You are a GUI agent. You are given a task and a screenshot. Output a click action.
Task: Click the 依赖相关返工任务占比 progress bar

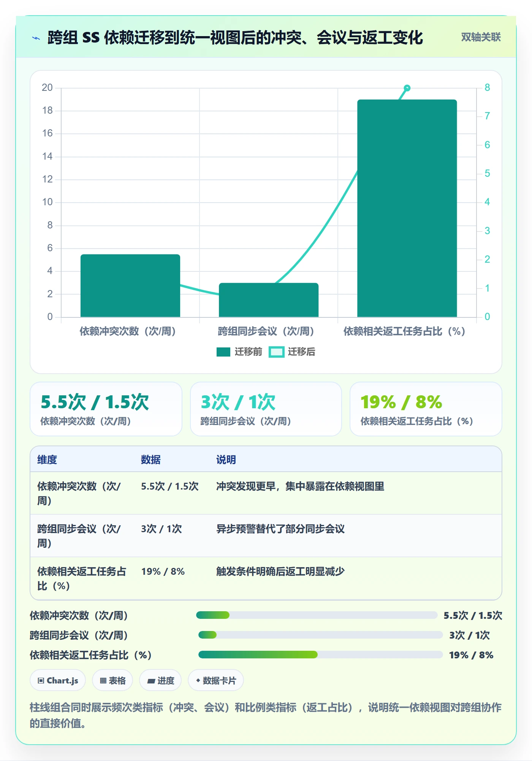pyautogui.click(x=321, y=655)
